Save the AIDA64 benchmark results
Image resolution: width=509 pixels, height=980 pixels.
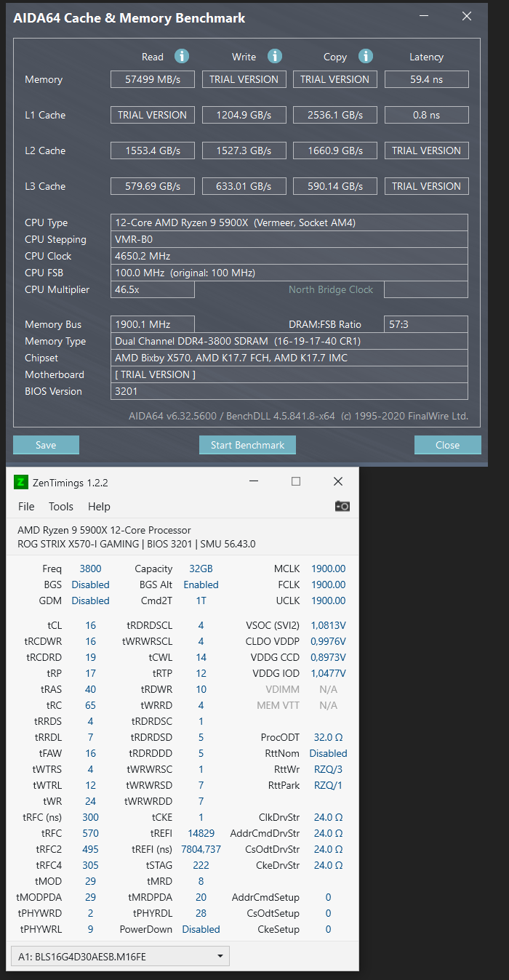pos(46,445)
